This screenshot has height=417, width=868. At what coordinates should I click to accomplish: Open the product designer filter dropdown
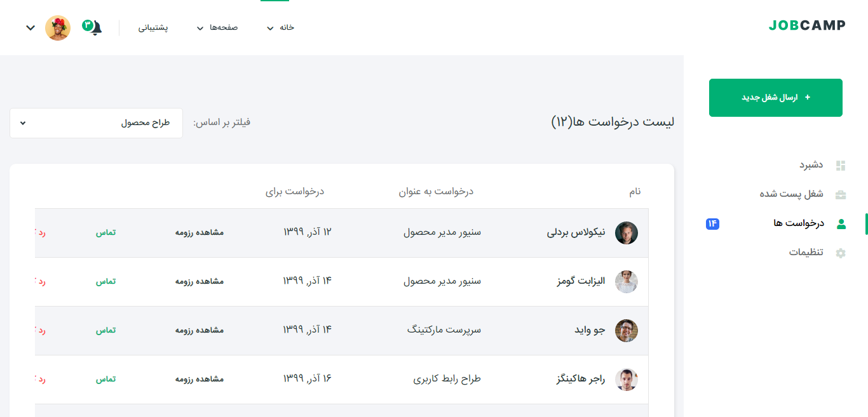click(x=96, y=123)
